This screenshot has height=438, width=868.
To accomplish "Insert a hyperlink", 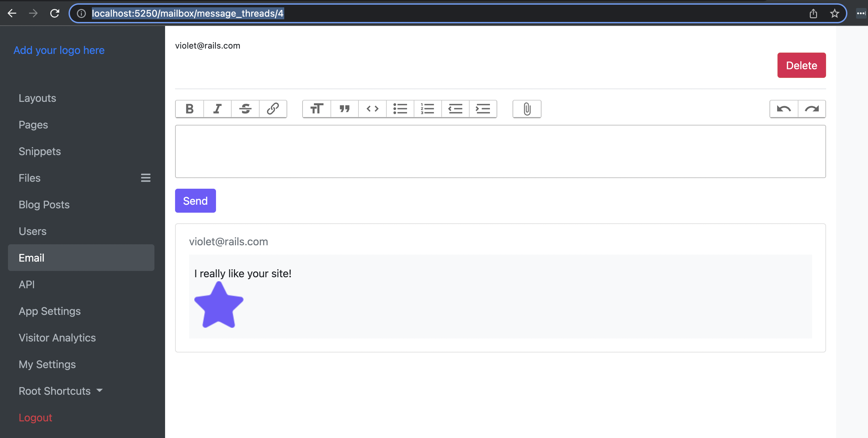I will point(273,109).
